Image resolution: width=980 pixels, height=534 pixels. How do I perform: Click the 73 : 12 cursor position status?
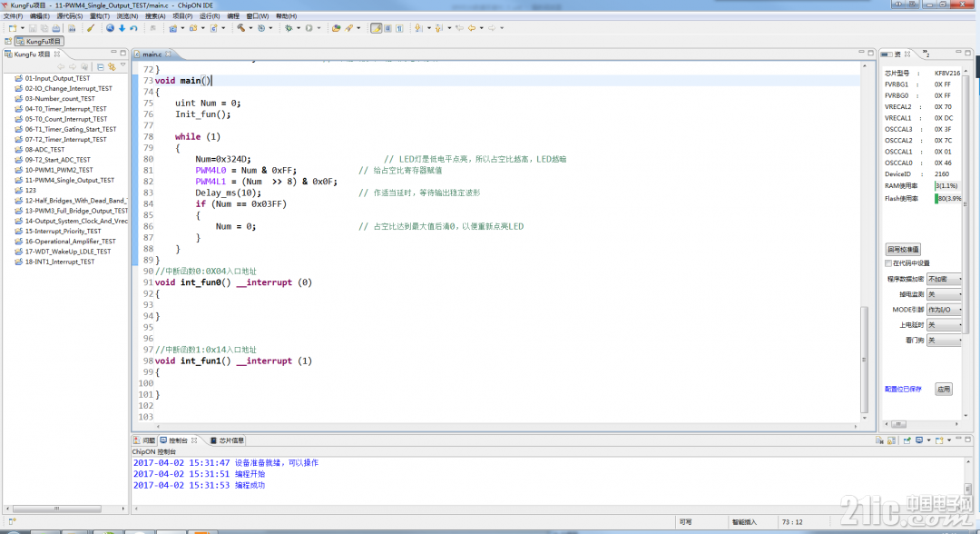coord(792,522)
